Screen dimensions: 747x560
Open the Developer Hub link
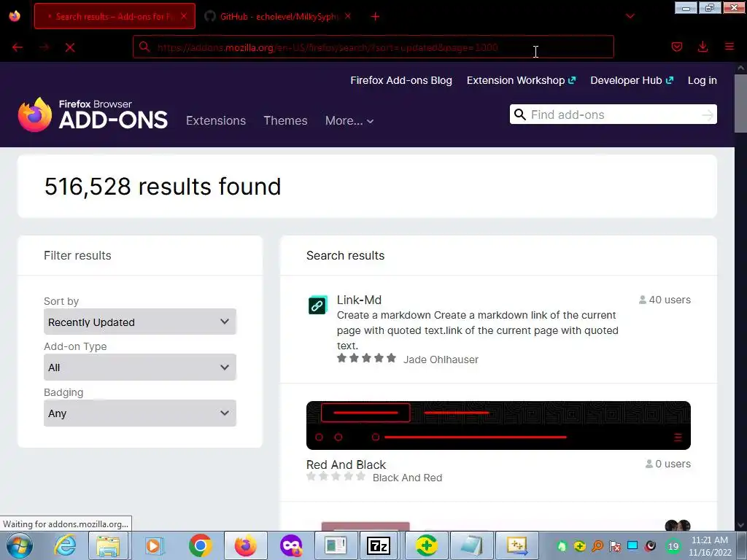632,80
